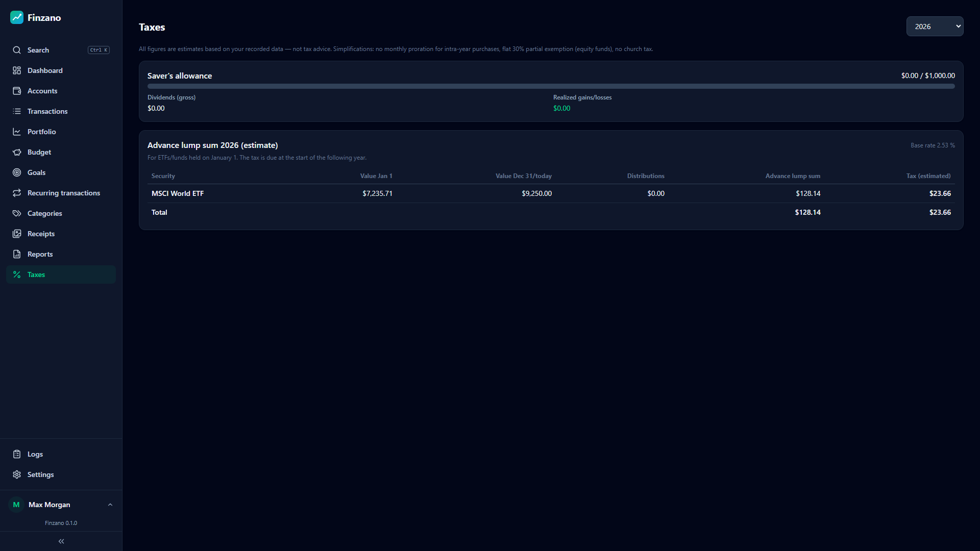
Task: Click the Search field in sidebar
Action: pyautogui.click(x=61, y=50)
